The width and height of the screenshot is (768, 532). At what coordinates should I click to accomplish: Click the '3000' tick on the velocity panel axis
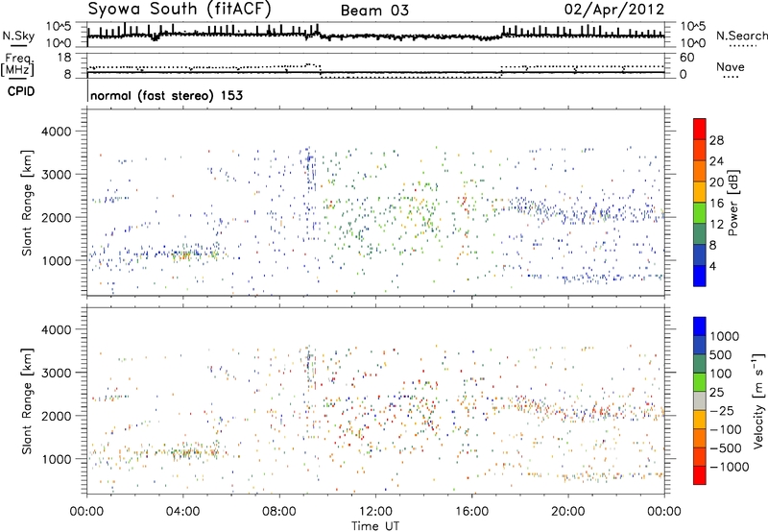(x=57, y=373)
